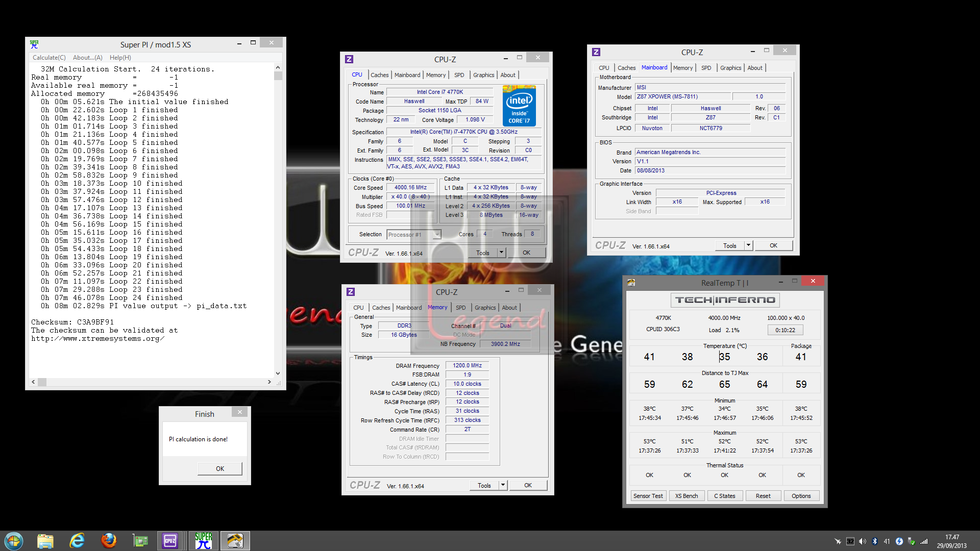The height and width of the screenshot is (551, 980).
Task: Open the green circuit board taskbar icon
Action: tap(140, 541)
